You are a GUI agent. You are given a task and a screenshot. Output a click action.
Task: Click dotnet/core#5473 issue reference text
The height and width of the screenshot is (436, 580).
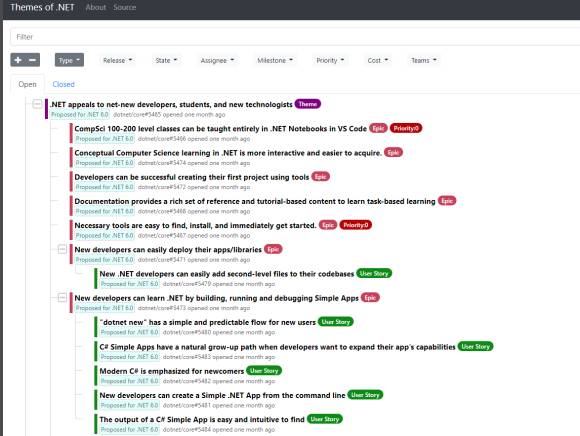tap(162, 308)
